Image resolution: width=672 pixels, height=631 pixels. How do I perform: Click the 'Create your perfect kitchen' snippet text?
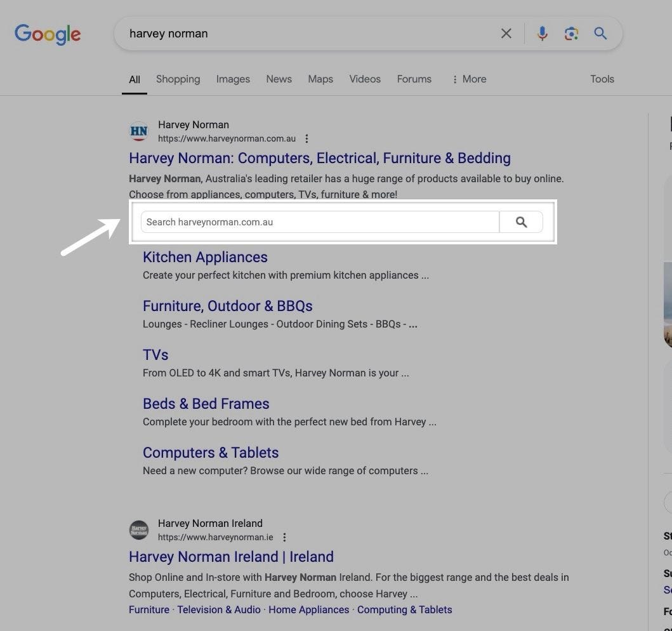point(286,276)
